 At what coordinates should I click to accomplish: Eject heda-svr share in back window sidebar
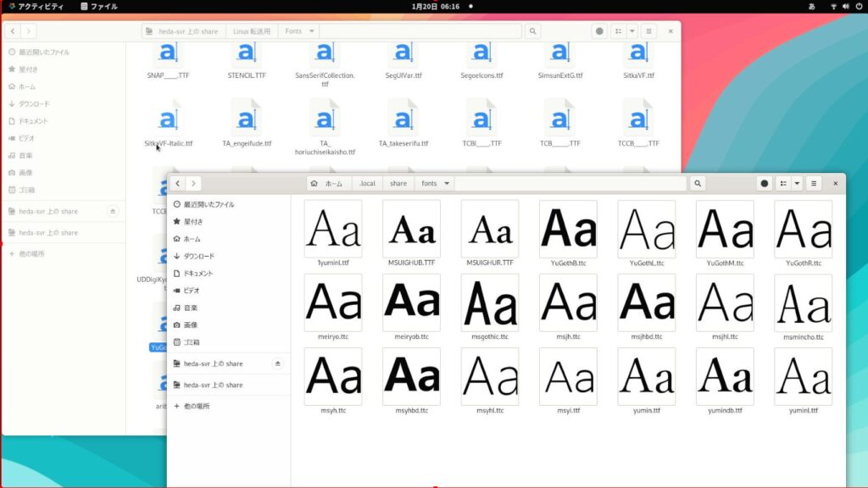pyautogui.click(x=113, y=211)
